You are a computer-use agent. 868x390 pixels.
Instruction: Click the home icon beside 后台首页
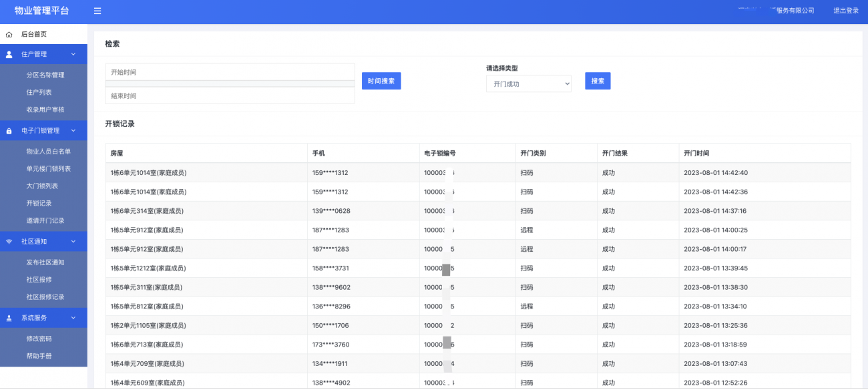point(9,34)
